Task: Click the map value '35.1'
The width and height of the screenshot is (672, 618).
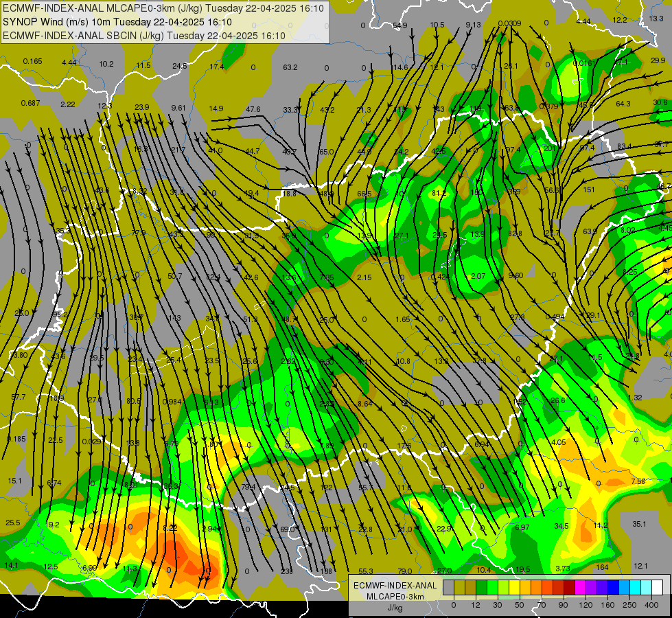Action: (x=639, y=524)
